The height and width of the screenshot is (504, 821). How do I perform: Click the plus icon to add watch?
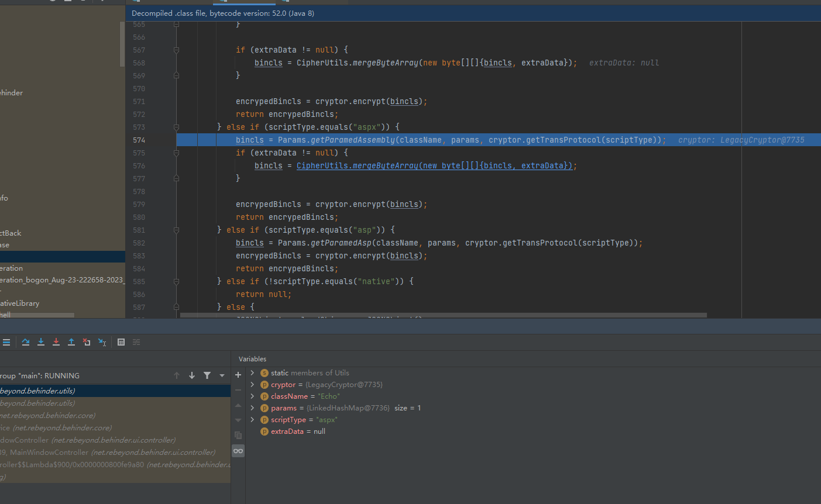(x=238, y=375)
